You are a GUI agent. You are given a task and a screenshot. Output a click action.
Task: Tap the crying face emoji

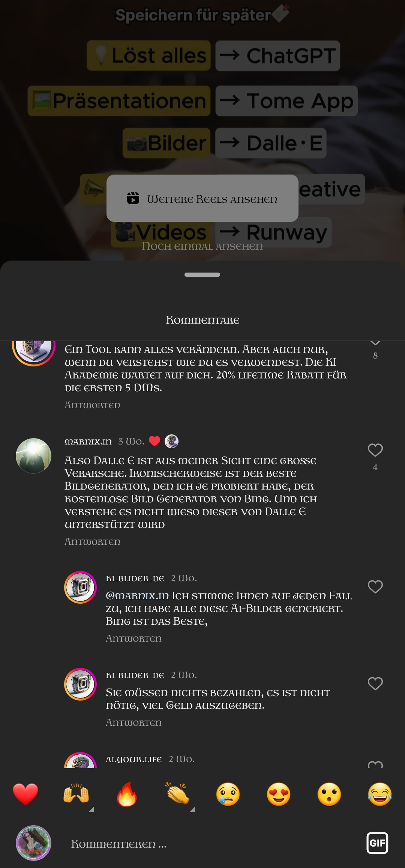coord(228,794)
